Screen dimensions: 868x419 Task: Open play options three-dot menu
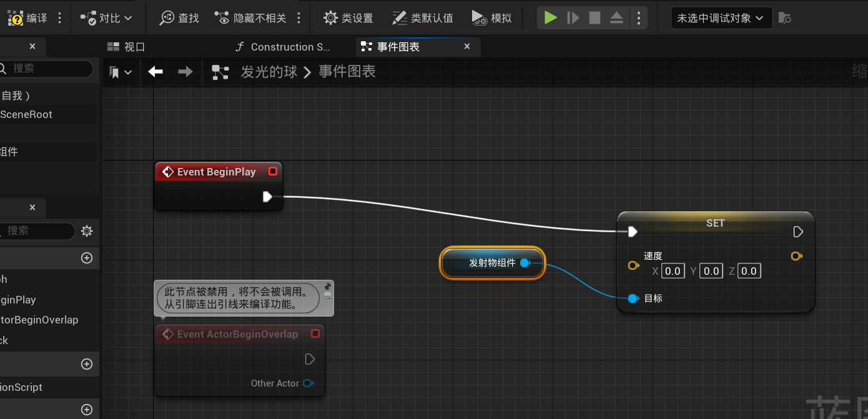638,18
